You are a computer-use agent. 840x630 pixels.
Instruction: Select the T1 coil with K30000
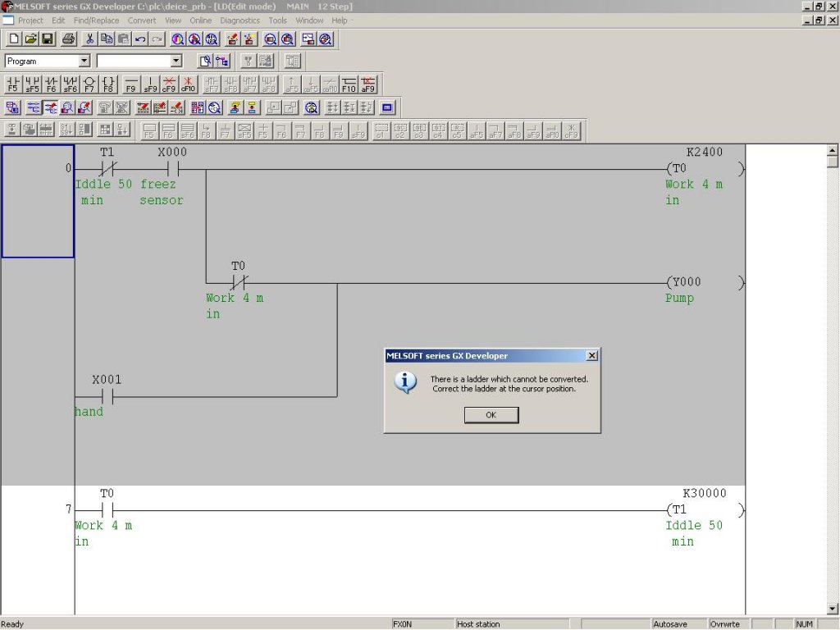coord(705,510)
